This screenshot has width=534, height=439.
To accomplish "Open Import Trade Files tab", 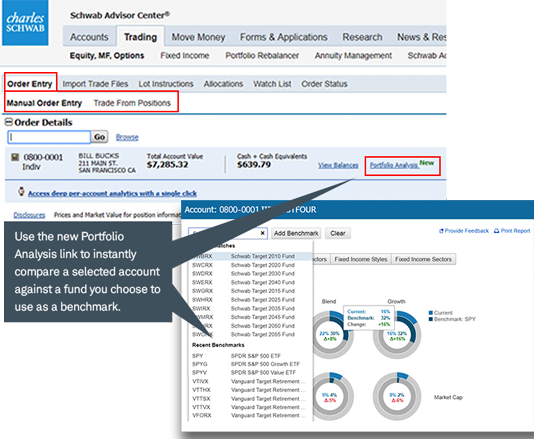I will (x=95, y=84).
